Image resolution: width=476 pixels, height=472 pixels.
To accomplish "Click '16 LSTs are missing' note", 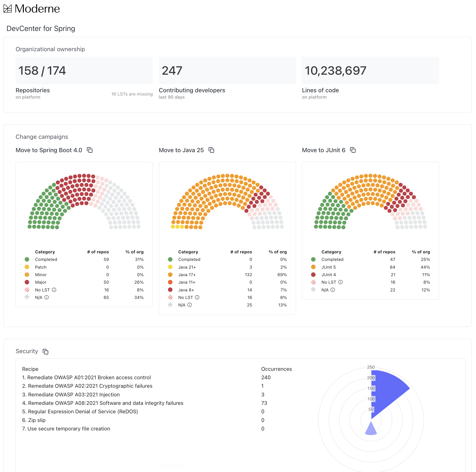I will point(132,94).
